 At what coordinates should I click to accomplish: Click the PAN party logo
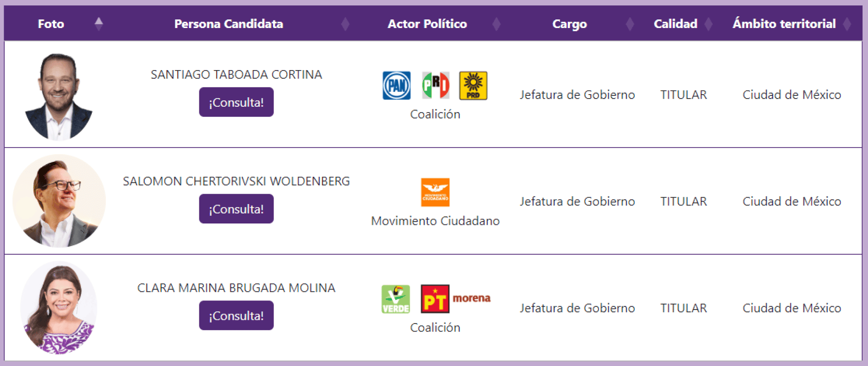pyautogui.click(x=396, y=86)
